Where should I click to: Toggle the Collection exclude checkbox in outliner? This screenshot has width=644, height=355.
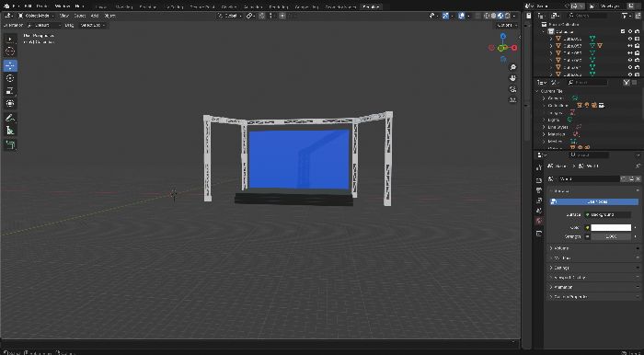tap(623, 31)
